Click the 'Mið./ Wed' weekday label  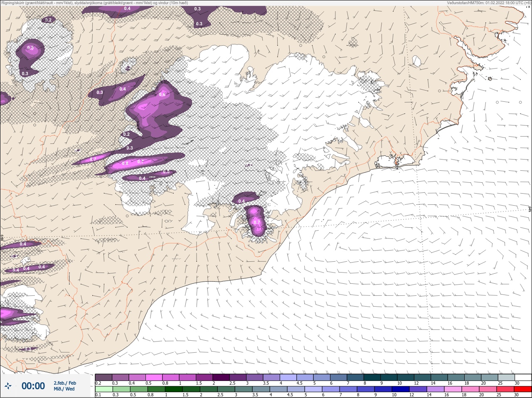[64, 389]
